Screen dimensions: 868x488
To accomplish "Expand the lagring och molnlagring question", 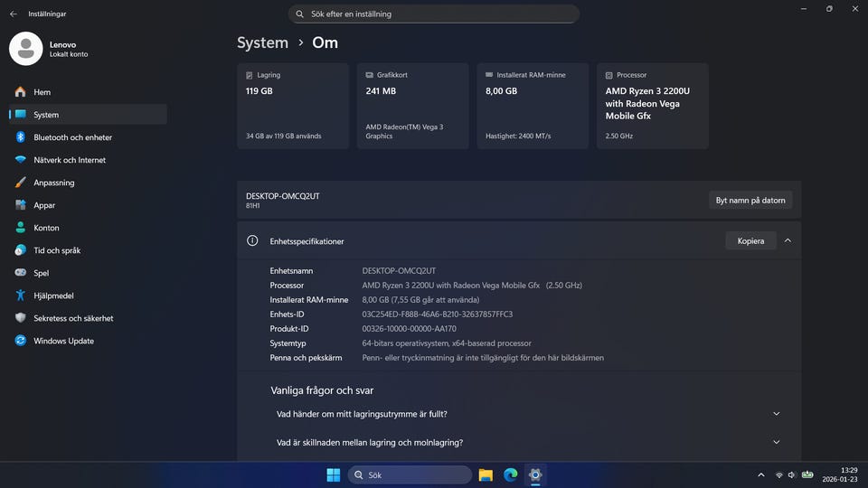I will (x=776, y=443).
